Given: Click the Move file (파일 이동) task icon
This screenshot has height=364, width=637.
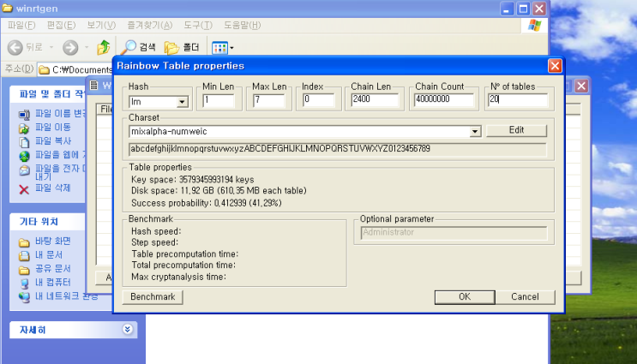Looking at the screenshot, I should 24,128.
